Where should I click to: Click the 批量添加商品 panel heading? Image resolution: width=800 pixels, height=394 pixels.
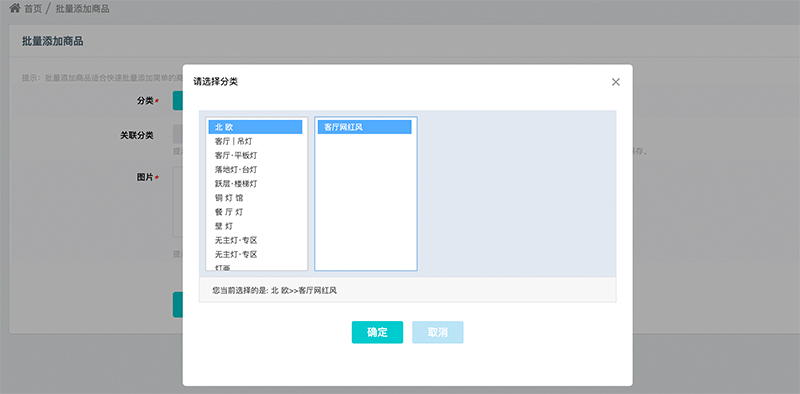(53, 41)
